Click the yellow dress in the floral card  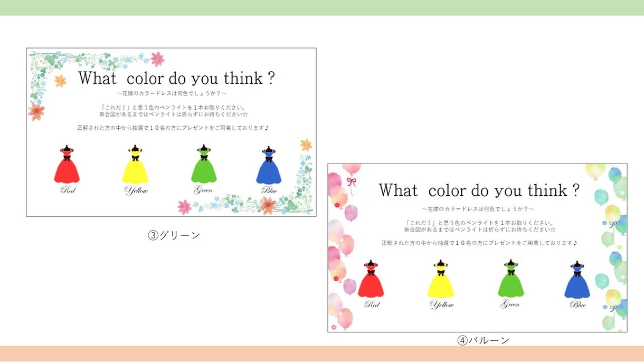135,164
